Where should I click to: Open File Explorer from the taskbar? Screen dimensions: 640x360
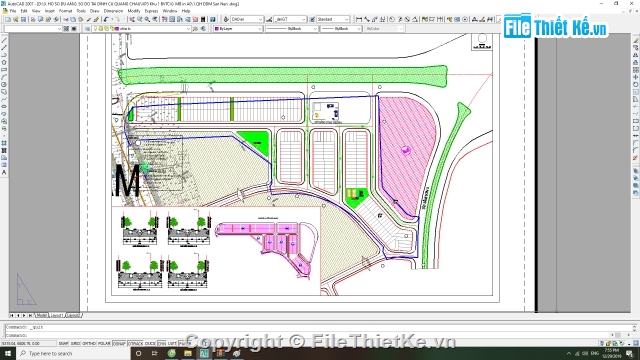pos(188,353)
